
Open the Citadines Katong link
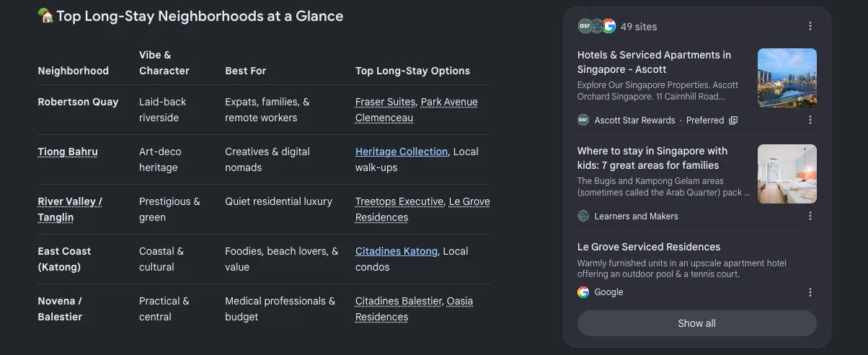pyautogui.click(x=397, y=251)
